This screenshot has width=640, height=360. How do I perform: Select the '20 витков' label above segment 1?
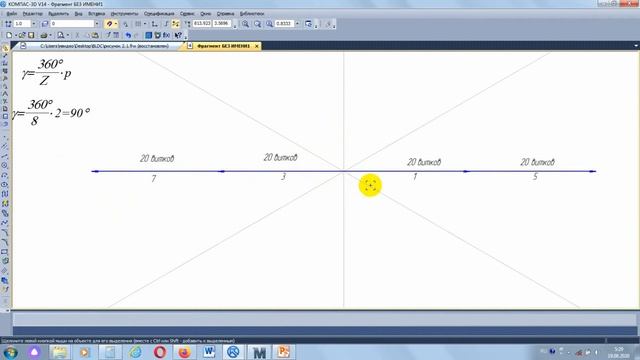click(x=424, y=162)
